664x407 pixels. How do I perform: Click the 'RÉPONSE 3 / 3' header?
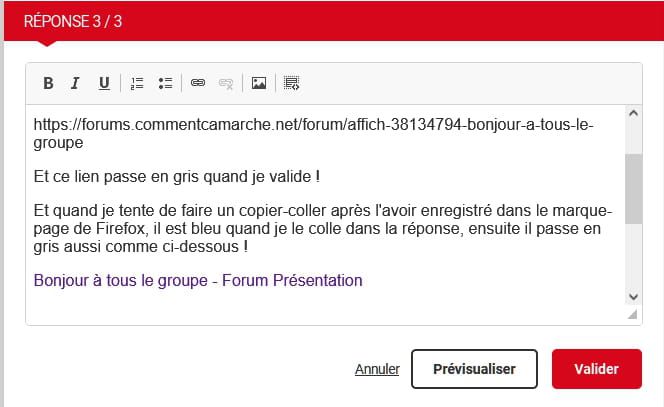tap(73, 21)
